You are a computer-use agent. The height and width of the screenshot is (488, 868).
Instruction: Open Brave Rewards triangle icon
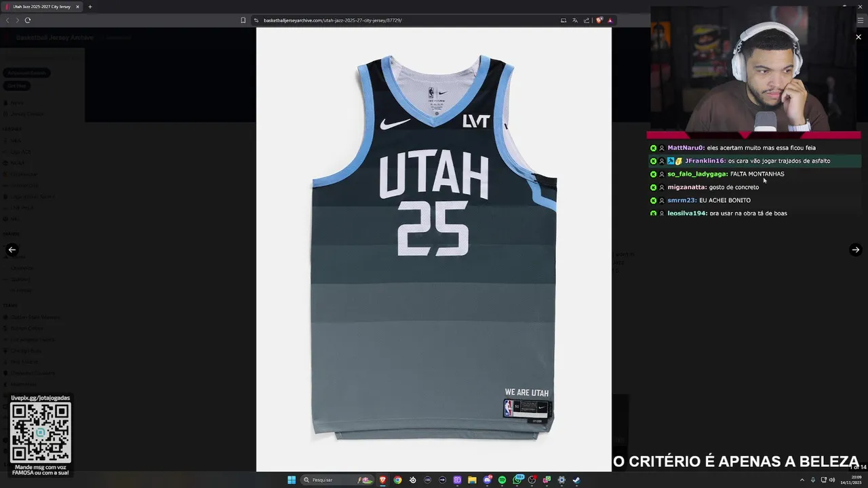[x=610, y=20]
